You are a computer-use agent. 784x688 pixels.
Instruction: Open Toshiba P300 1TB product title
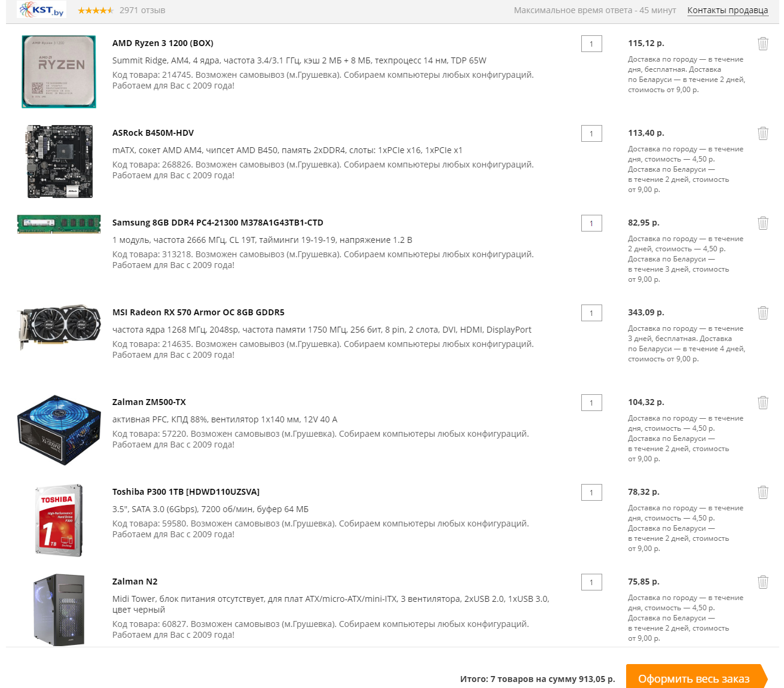[x=186, y=492]
